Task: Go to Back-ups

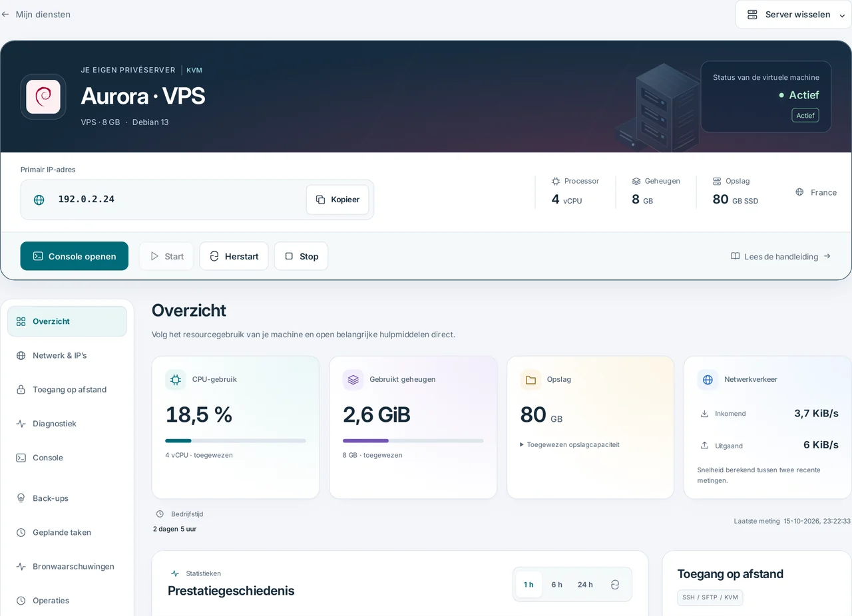Action: 67,498
